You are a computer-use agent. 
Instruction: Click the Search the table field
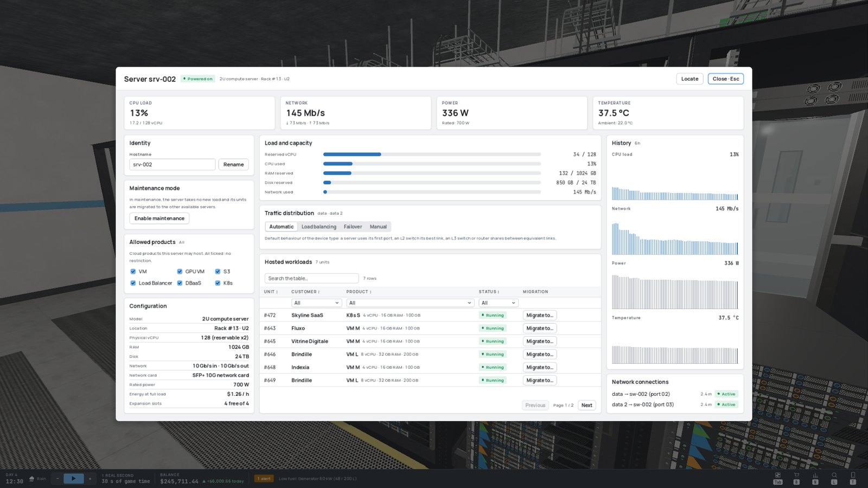coord(311,279)
